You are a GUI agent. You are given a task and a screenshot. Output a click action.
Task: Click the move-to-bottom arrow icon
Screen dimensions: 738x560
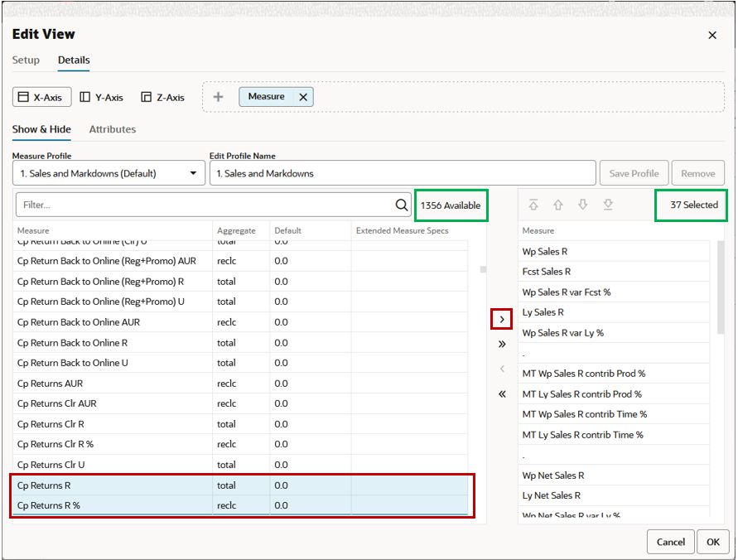[608, 205]
